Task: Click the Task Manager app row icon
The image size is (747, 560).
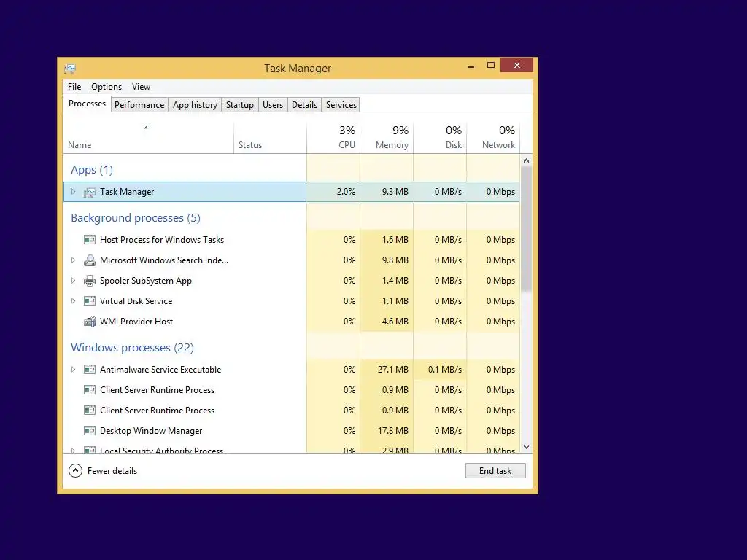Action: 90,192
